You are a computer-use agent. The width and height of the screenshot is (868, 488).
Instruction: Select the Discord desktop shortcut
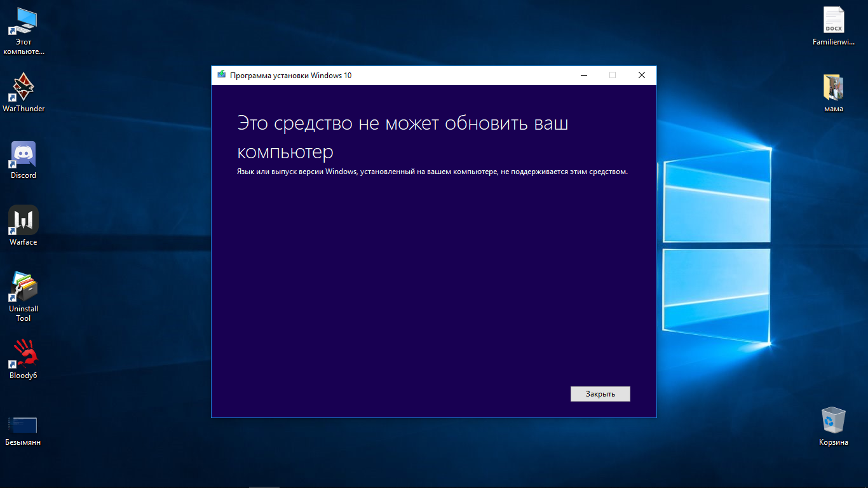click(24, 160)
